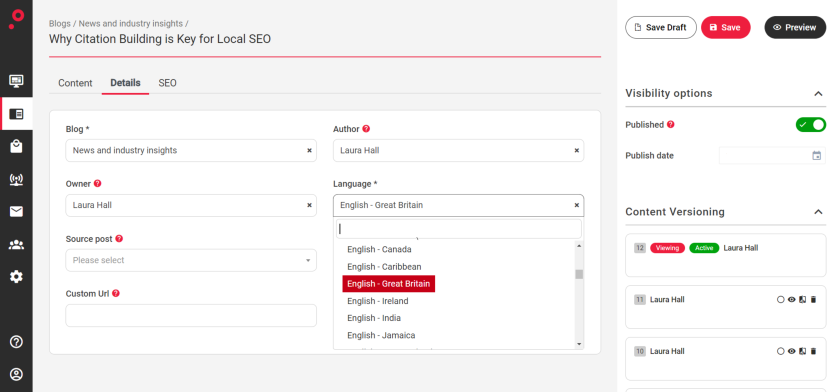The height and width of the screenshot is (392, 831).
Task: Click the language dropdown scrollbar thumb
Action: [x=579, y=274]
